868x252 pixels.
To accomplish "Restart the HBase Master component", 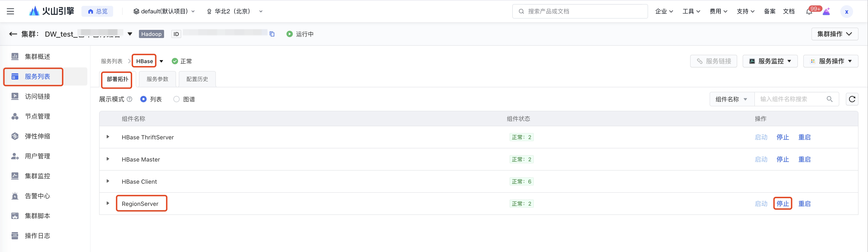I will coord(804,159).
